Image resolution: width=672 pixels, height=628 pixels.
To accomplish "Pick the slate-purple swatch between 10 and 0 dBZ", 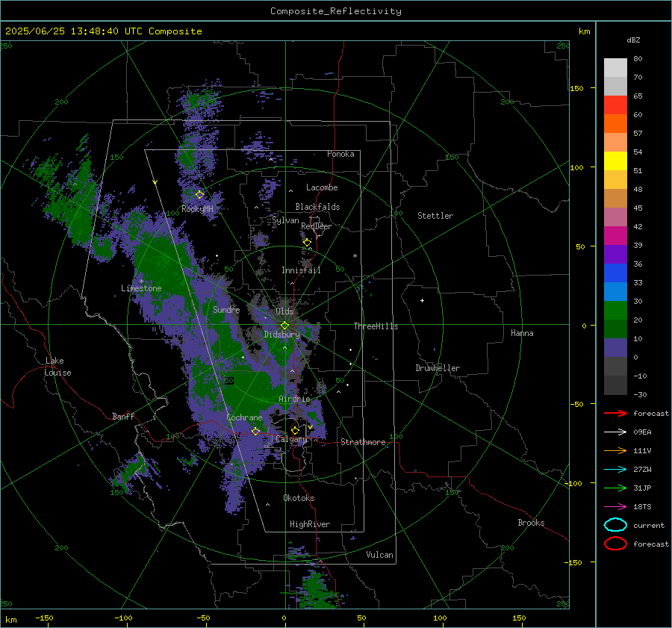I will (615, 348).
